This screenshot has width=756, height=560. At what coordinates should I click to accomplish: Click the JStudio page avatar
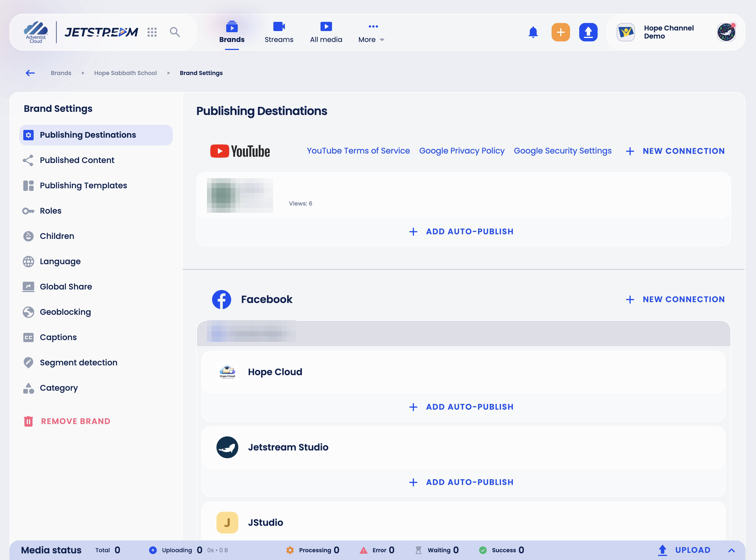pyautogui.click(x=227, y=522)
